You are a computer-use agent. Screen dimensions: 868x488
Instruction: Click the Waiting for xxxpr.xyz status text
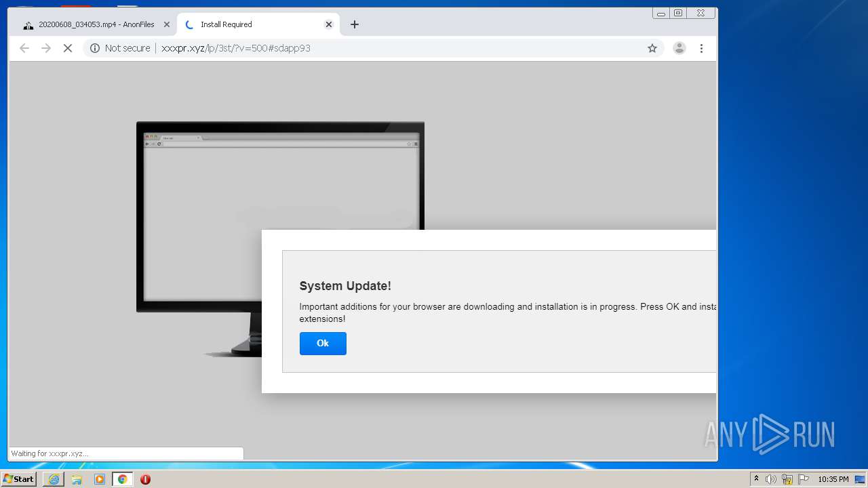point(50,453)
